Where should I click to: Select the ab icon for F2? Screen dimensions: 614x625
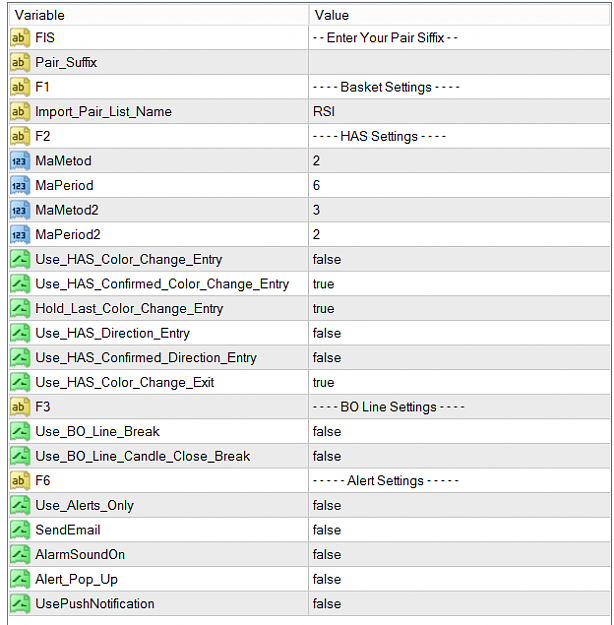tap(20, 136)
